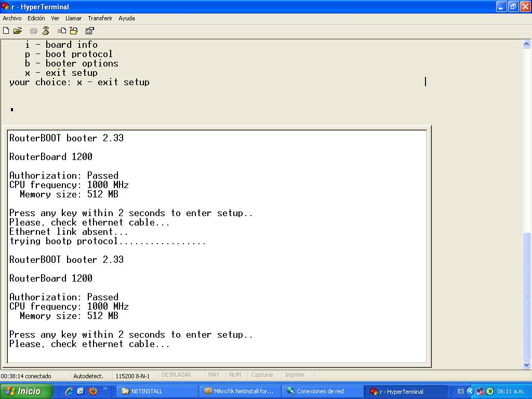The image size is (532, 399).
Task: Click the green circular tray icon
Action: point(490,391)
